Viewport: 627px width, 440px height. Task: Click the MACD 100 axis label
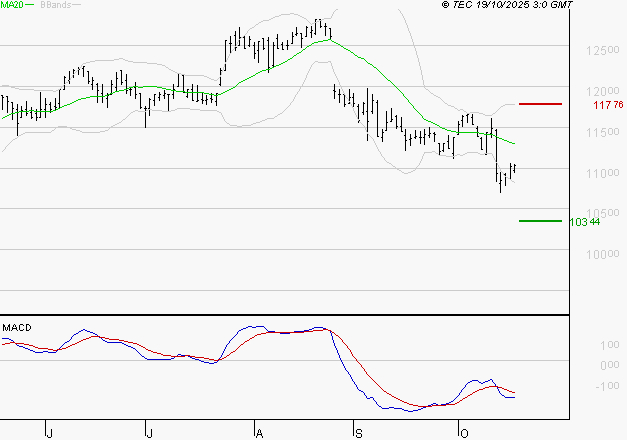(610, 345)
